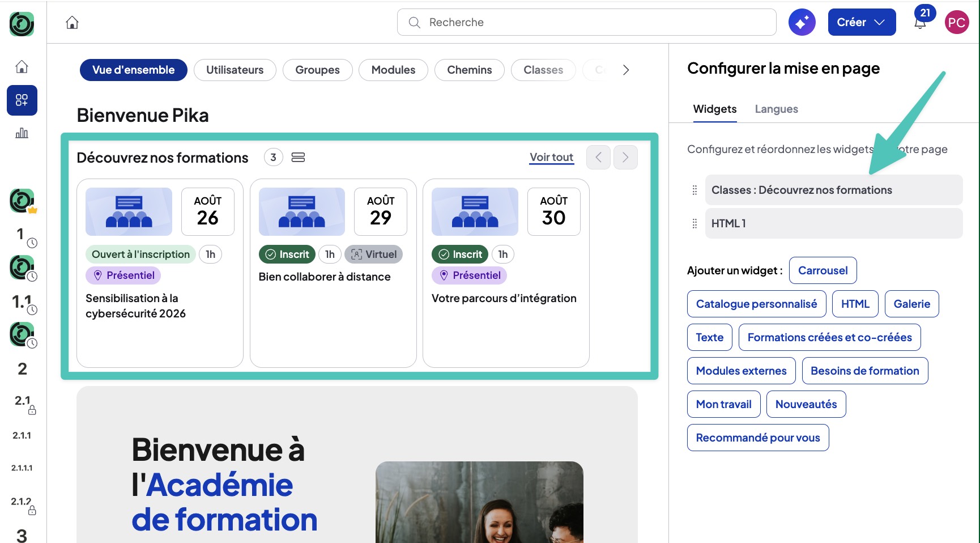Switch to the Chemins tab
Viewport: 980px width, 543px height.
pos(470,70)
